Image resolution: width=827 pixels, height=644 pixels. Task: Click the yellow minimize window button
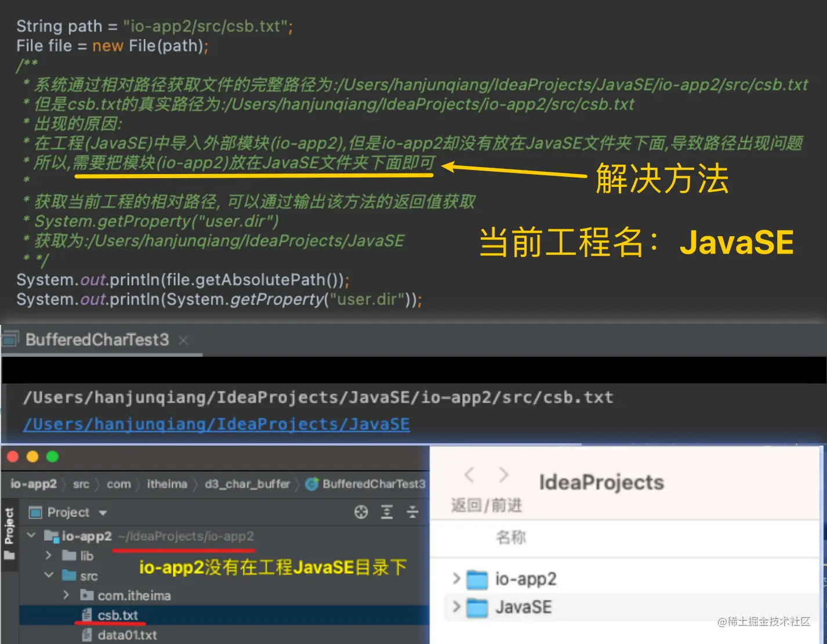[32, 457]
